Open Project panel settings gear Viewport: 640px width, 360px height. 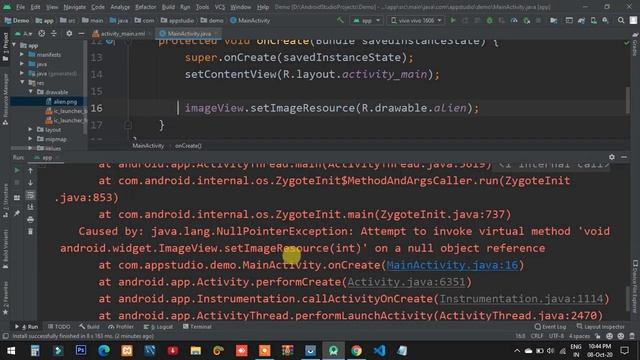click(x=69, y=33)
